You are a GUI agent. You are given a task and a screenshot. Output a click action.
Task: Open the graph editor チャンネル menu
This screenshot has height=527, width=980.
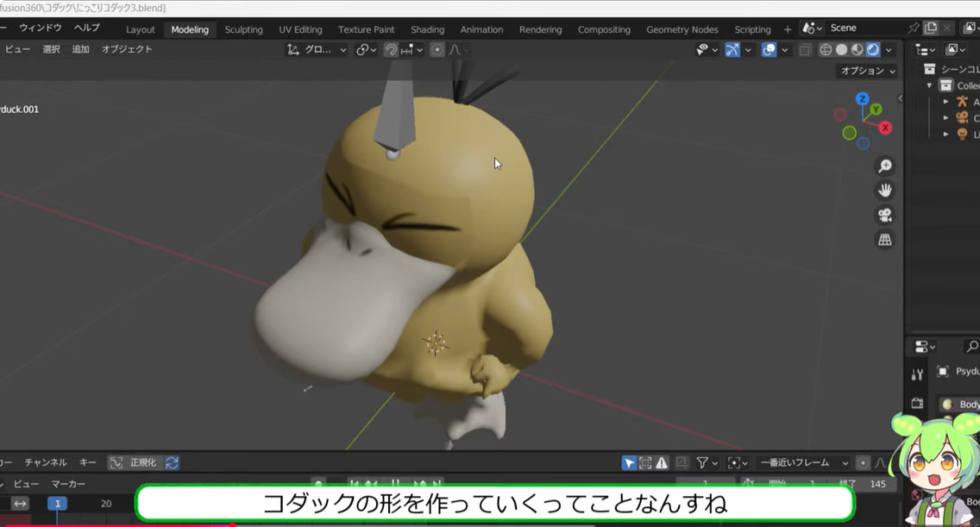tap(46, 462)
